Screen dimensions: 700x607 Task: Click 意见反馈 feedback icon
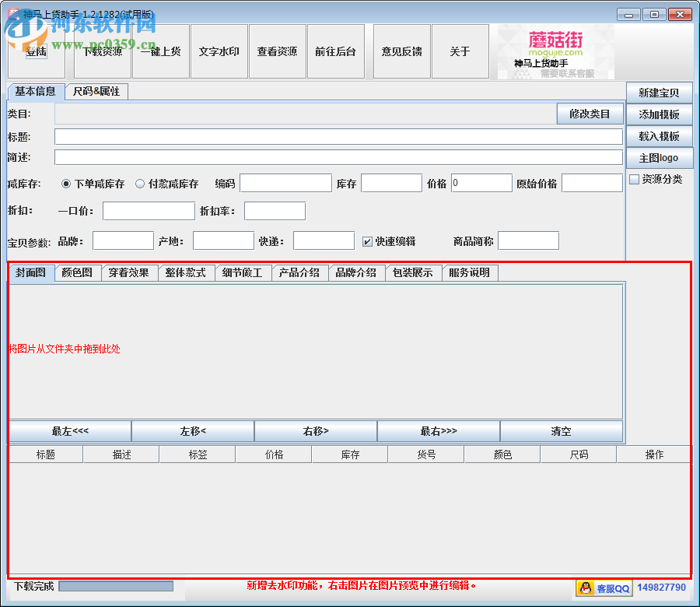[x=401, y=51]
